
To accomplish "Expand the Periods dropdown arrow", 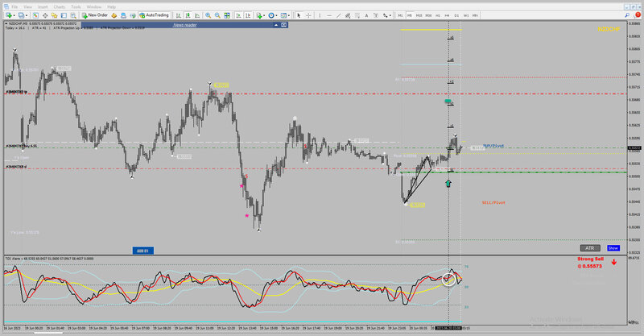I will tap(276, 15).
